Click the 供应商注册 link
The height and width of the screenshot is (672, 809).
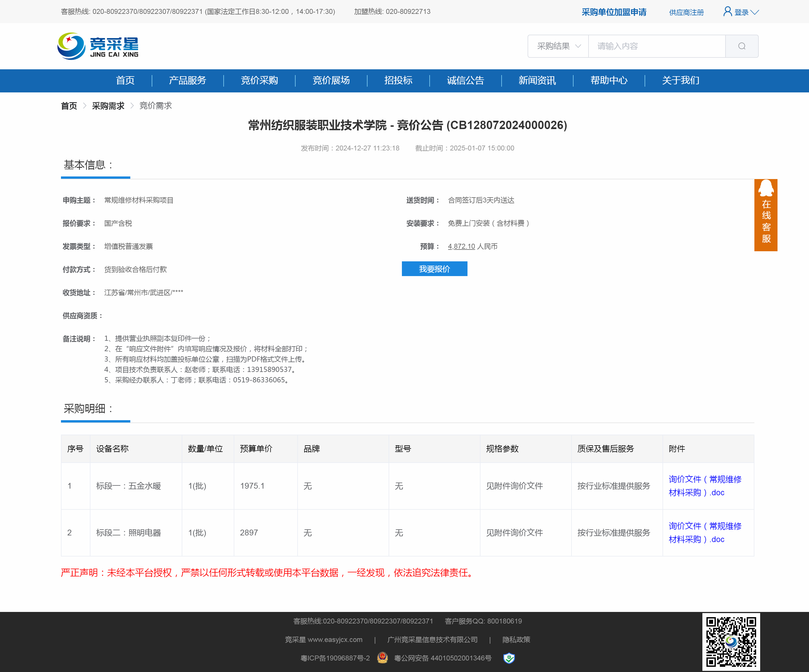pyautogui.click(x=686, y=12)
